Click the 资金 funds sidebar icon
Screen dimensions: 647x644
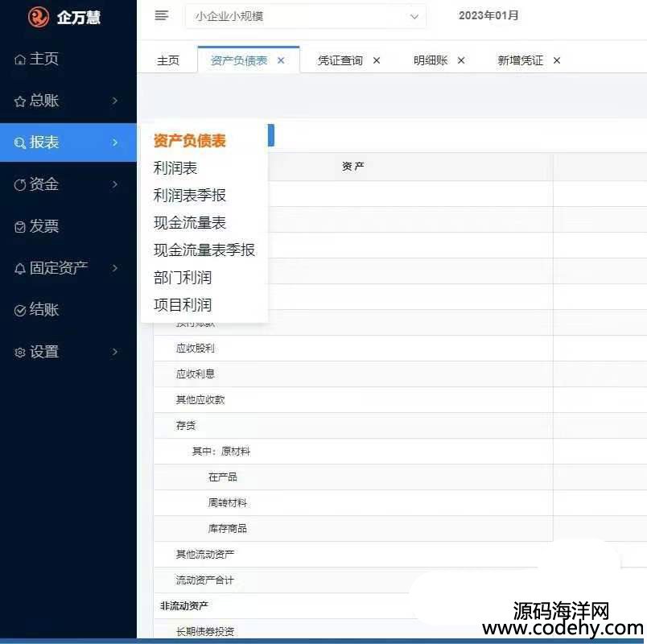[x=20, y=185]
